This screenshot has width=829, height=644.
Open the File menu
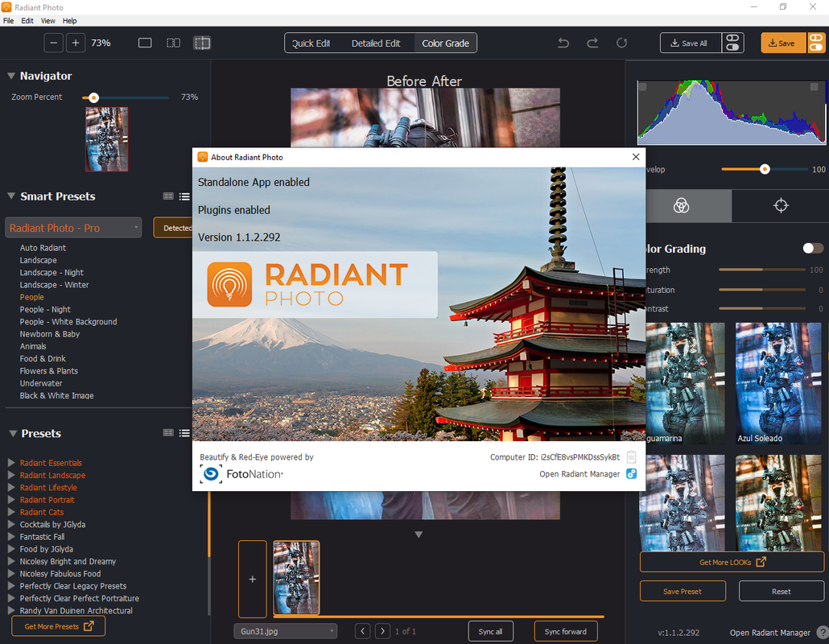9,21
